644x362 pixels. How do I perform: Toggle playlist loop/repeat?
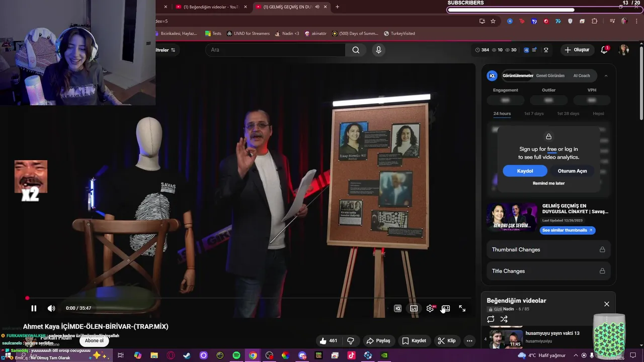491,319
